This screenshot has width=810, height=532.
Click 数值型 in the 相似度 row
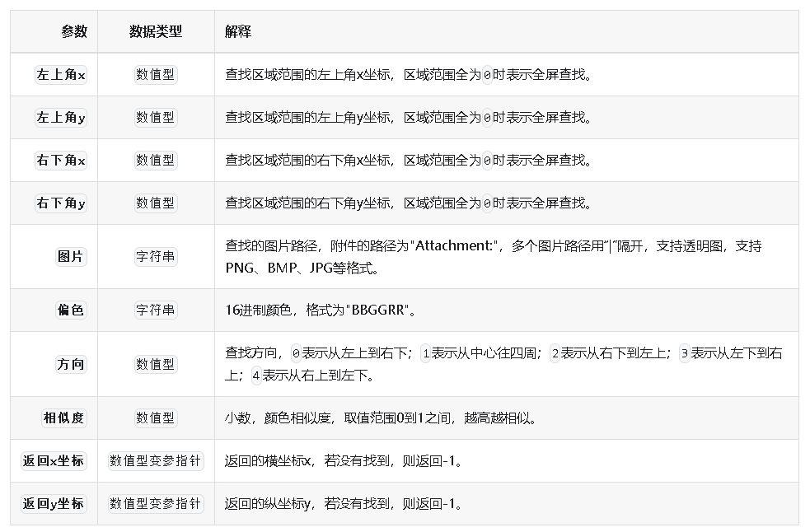tap(156, 418)
